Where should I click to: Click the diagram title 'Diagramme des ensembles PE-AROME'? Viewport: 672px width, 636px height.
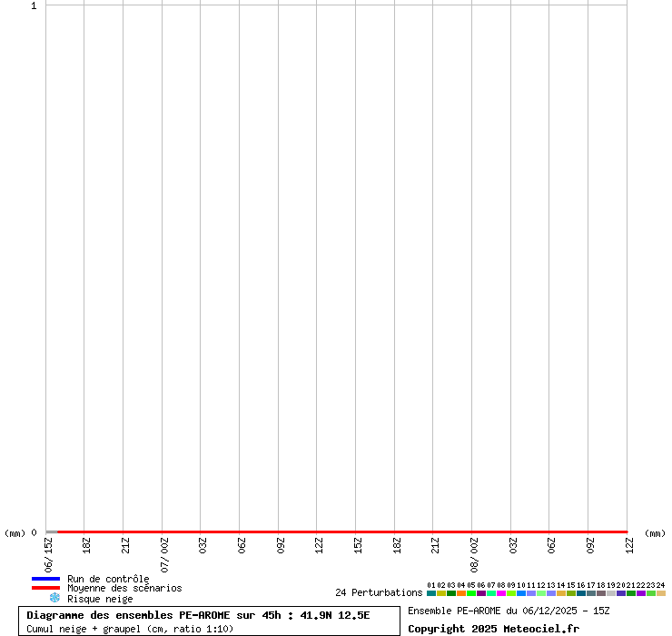pos(198,615)
